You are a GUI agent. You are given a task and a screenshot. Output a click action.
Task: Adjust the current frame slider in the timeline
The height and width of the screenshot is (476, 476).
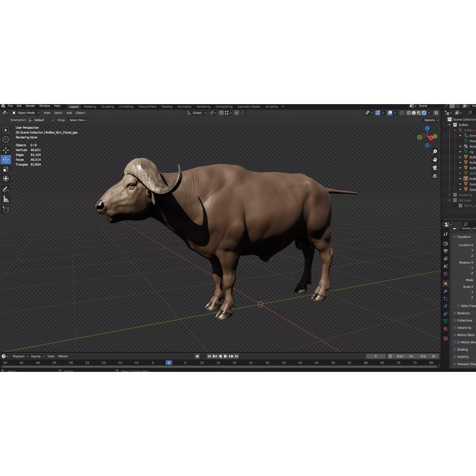[x=376, y=356]
